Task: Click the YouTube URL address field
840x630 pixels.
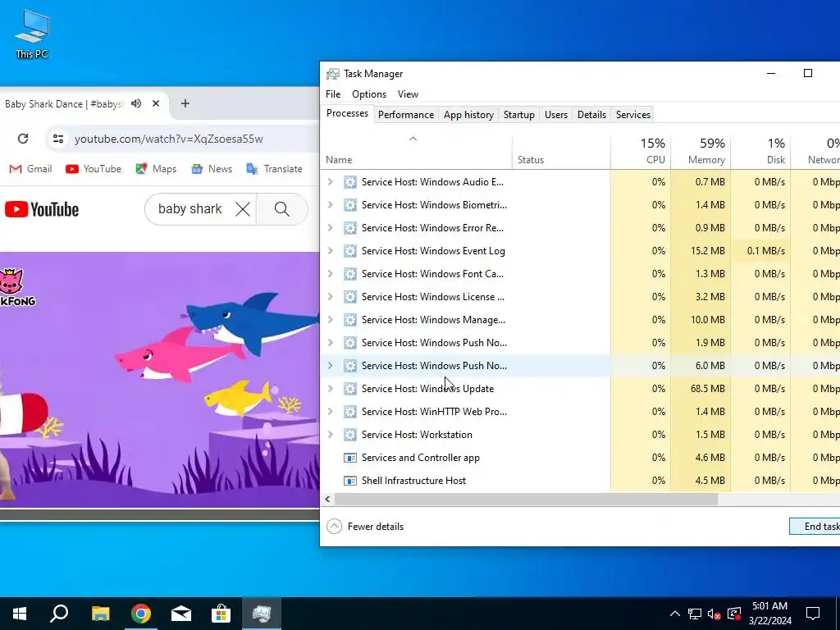Action: coord(169,139)
